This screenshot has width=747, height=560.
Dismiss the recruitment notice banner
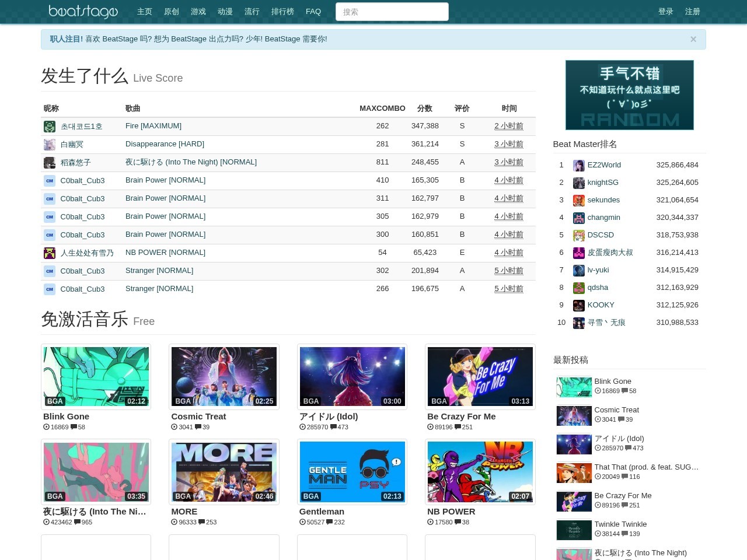693,39
